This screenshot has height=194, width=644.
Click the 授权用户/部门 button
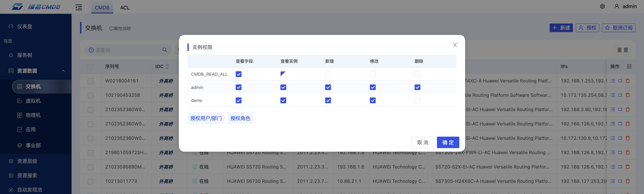pos(206,118)
